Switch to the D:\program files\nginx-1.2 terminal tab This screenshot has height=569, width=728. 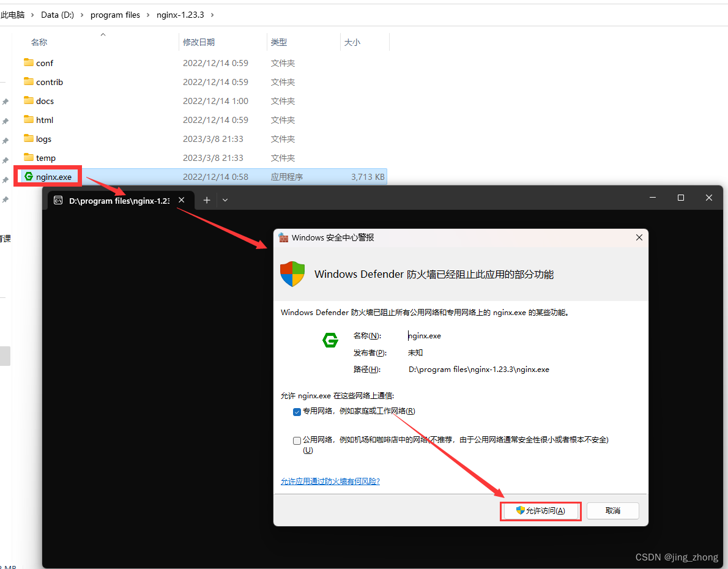click(119, 201)
